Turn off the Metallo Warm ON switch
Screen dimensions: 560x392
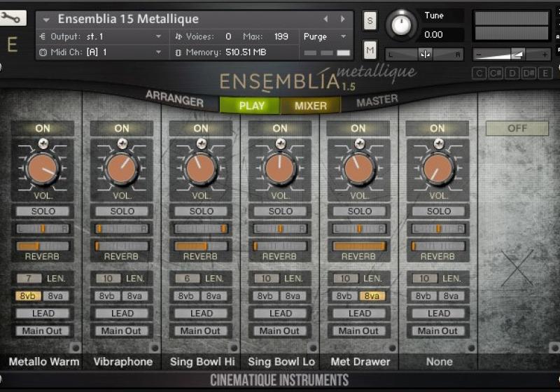pos(43,128)
